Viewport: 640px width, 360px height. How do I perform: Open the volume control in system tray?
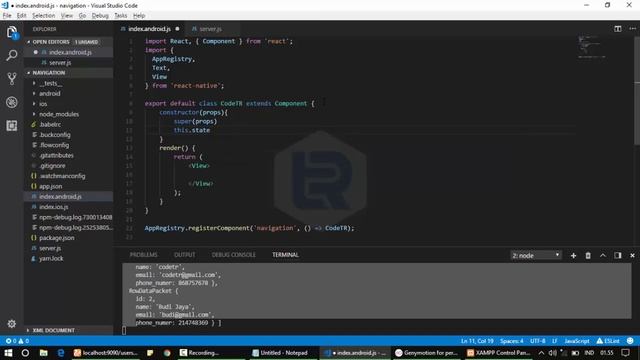pos(553,353)
